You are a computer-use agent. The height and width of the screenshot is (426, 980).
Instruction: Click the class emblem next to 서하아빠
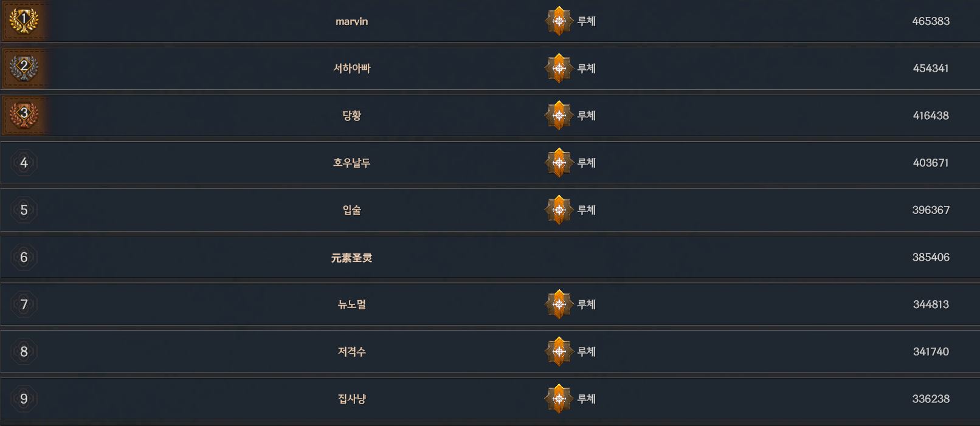coord(559,68)
